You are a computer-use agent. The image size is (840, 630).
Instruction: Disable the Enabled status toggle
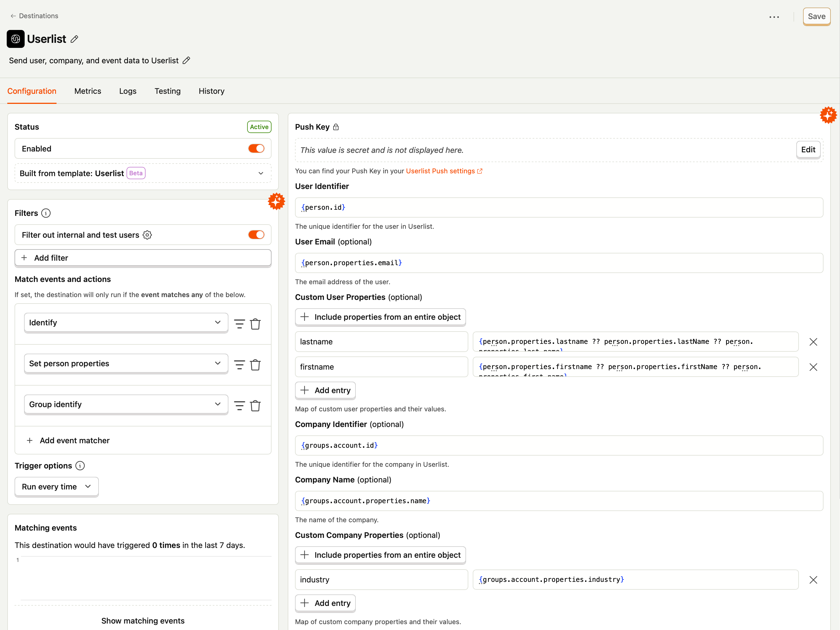(256, 149)
